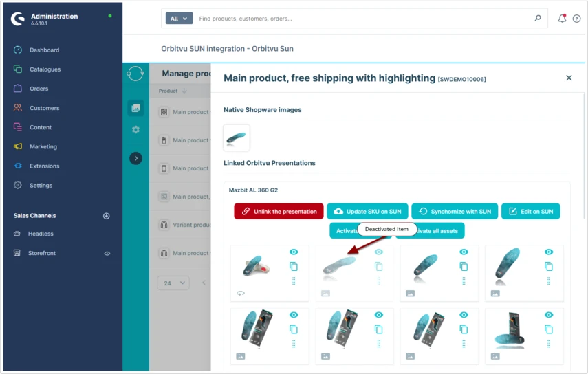Click the help question mark icon

[577, 19]
